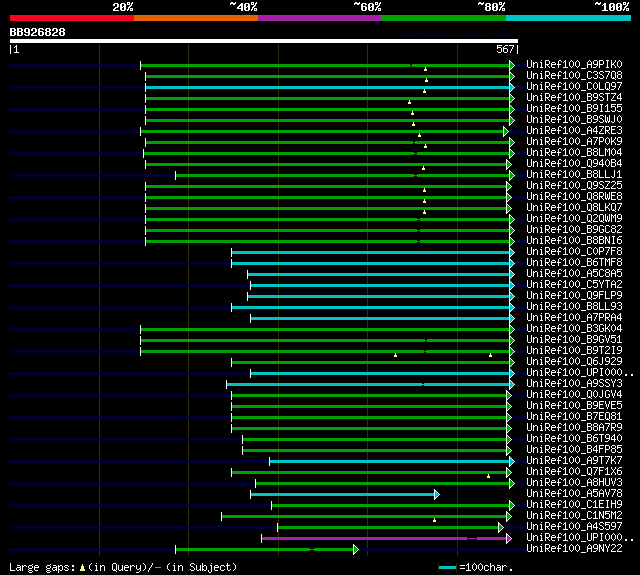Open the UniRef100_B8LLJ1 hit label
The image size is (640, 575).
(x=574, y=175)
